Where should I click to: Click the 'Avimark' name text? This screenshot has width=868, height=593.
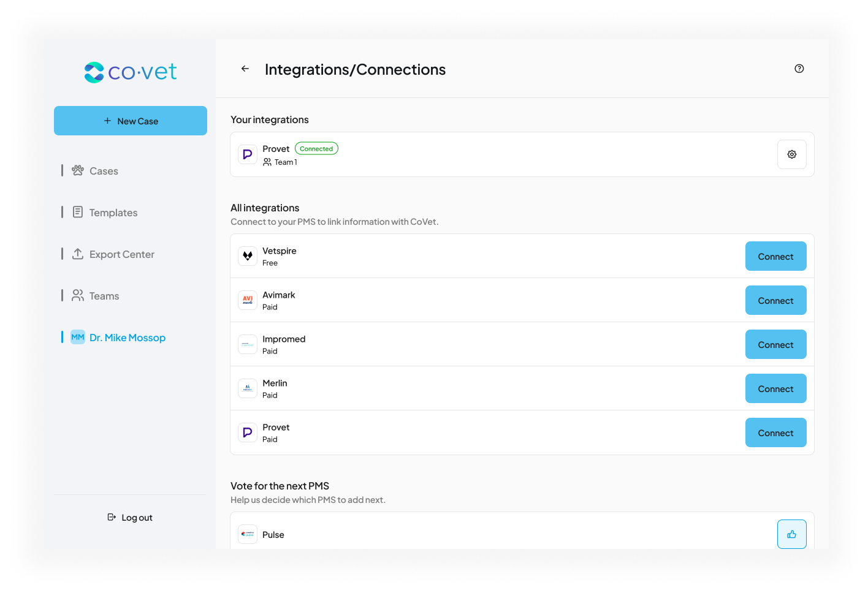point(279,295)
